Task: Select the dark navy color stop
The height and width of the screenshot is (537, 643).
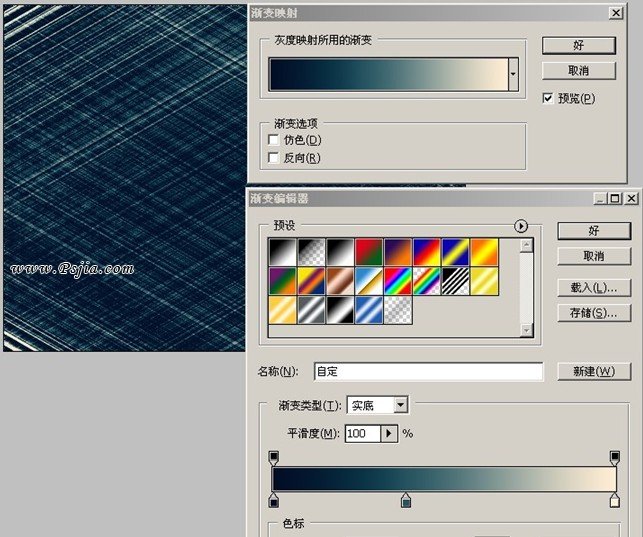Action: [274, 501]
